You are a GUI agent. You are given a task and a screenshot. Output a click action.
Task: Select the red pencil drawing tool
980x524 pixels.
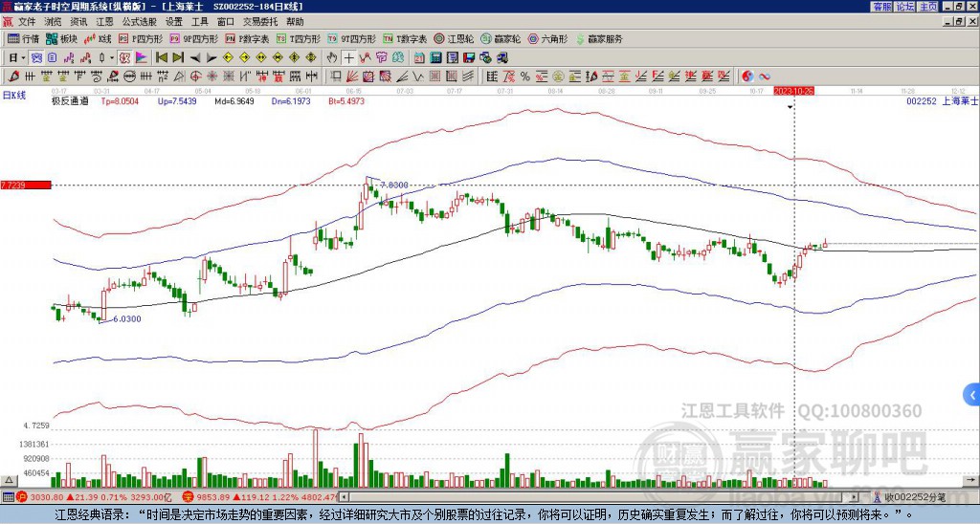[x=13, y=76]
